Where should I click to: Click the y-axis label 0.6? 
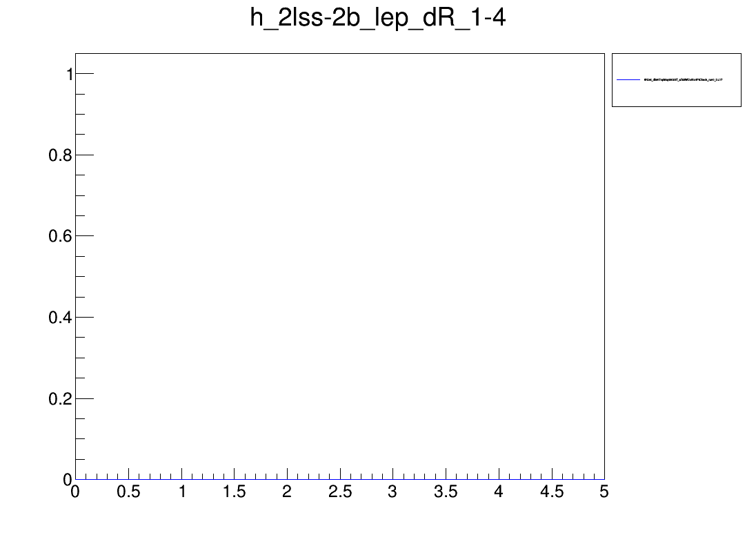[x=60, y=237]
